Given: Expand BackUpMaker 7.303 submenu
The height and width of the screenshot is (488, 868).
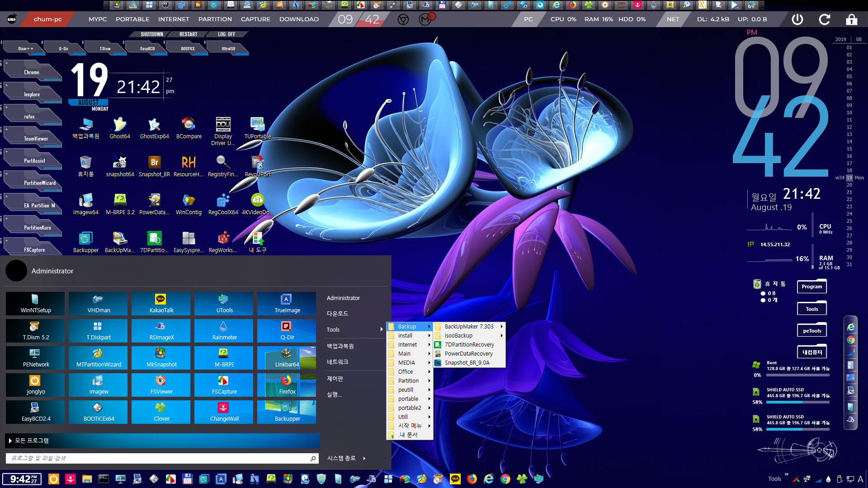Looking at the screenshot, I should 469,327.
